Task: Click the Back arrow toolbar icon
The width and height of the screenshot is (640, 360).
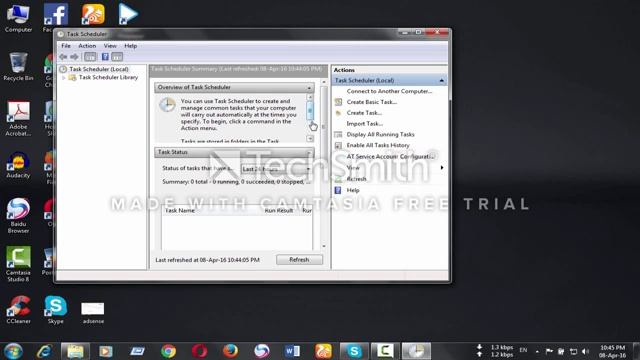Action: click(x=63, y=57)
